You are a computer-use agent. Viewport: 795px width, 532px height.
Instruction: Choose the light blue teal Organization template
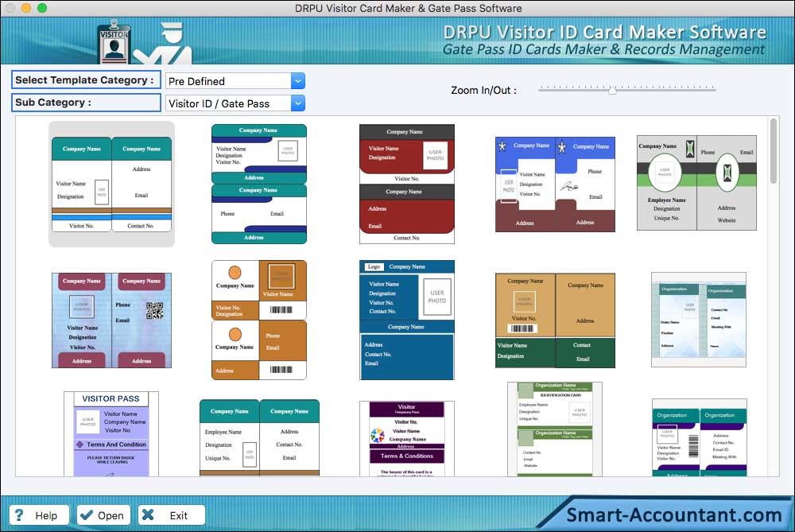pos(699,320)
